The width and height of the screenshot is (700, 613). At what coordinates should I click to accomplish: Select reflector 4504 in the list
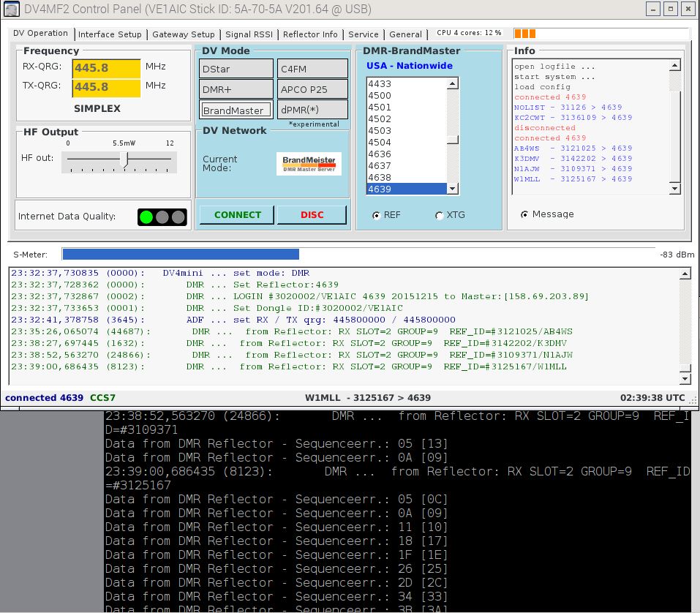pyautogui.click(x=406, y=142)
